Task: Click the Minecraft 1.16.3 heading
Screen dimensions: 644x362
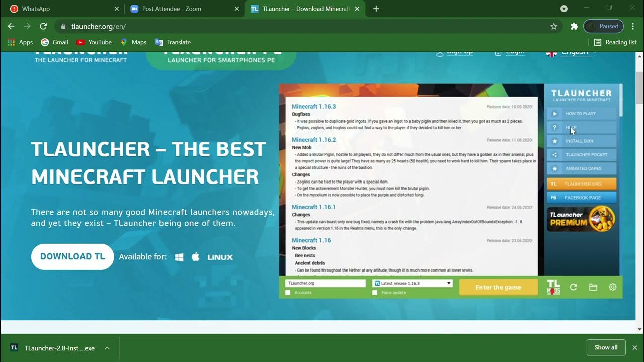Action: [x=314, y=107]
